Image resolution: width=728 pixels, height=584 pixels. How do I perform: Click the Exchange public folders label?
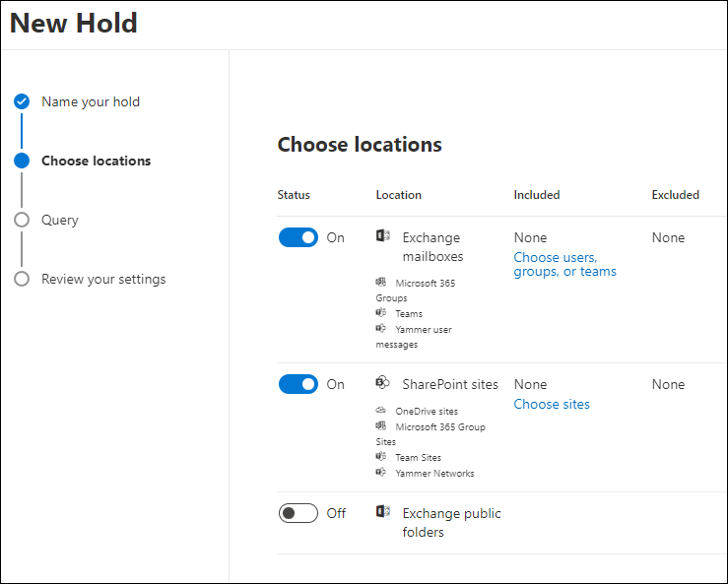pyautogui.click(x=451, y=523)
